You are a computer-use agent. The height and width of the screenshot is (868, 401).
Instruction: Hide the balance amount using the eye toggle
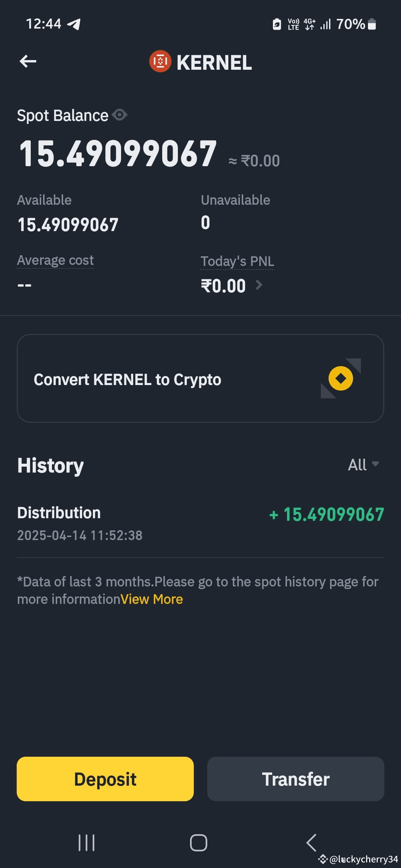coord(120,115)
